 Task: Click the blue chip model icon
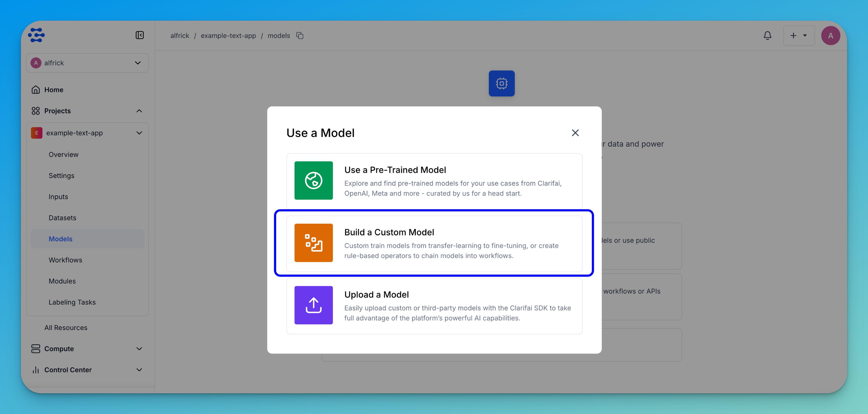[501, 83]
